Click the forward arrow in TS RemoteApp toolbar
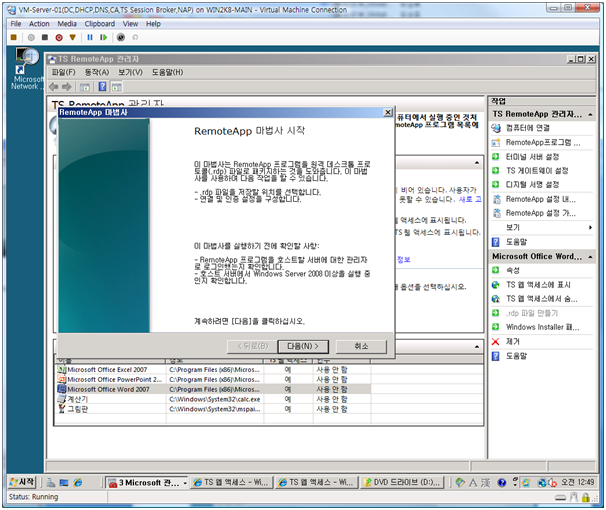 (66, 87)
